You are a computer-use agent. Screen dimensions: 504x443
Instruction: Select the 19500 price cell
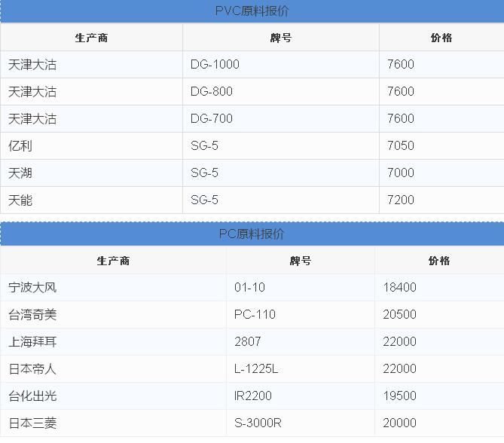click(x=439, y=396)
